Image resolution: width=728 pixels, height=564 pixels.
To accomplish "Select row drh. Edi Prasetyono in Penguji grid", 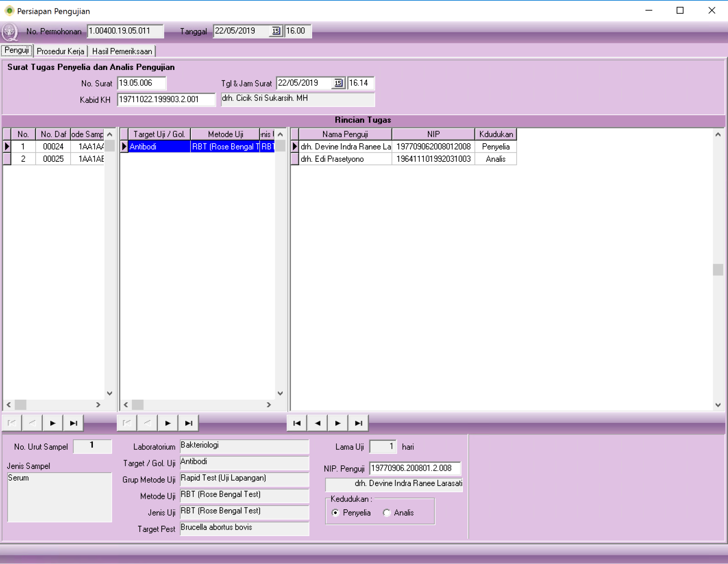I will click(x=345, y=159).
